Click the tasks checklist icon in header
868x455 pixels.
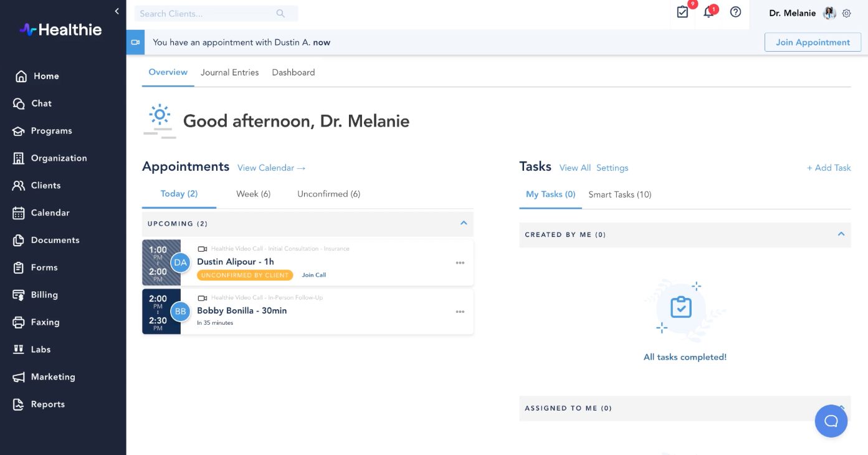pyautogui.click(x=682, y=12)
